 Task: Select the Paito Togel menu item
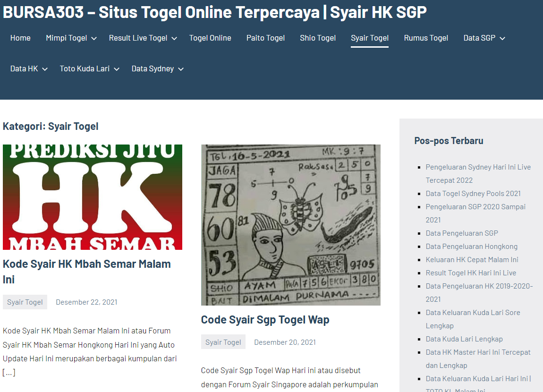(265, 38)
